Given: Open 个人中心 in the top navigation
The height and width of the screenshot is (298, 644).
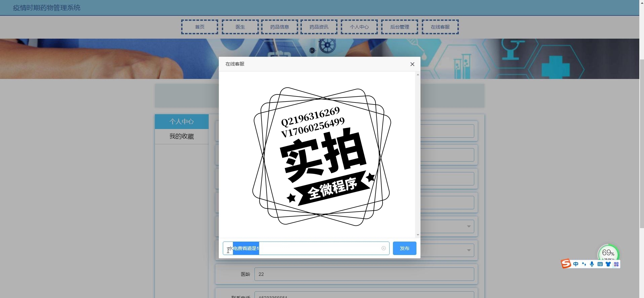Looking at the screenshot, I should pyautogui.click(x=359, y=27).
